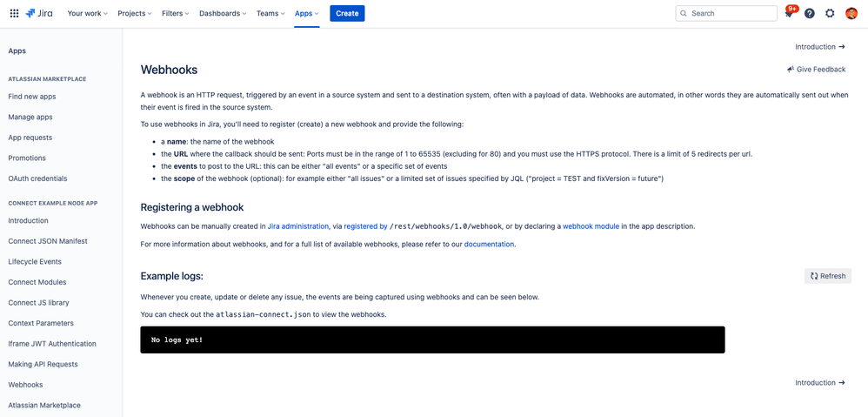The height and width of the screenshot is (417, 868).
Task: Open the documentation link
Action: coord(489,244)
